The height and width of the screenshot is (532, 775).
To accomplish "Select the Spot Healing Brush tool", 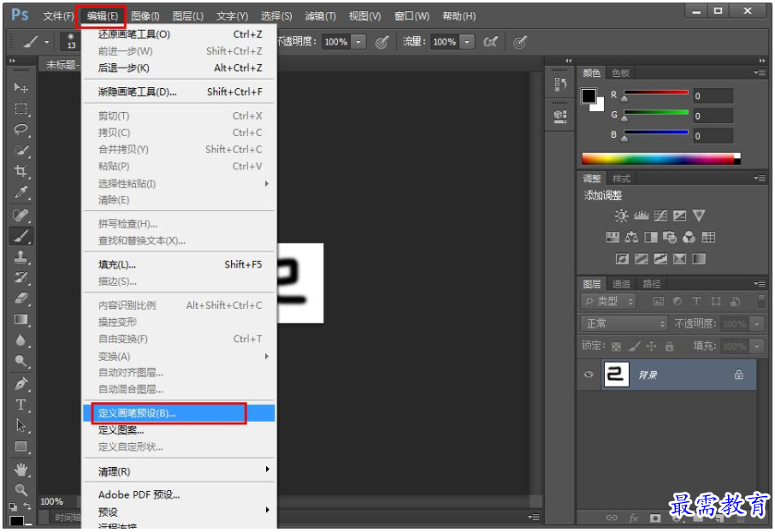I will [21, 215].
